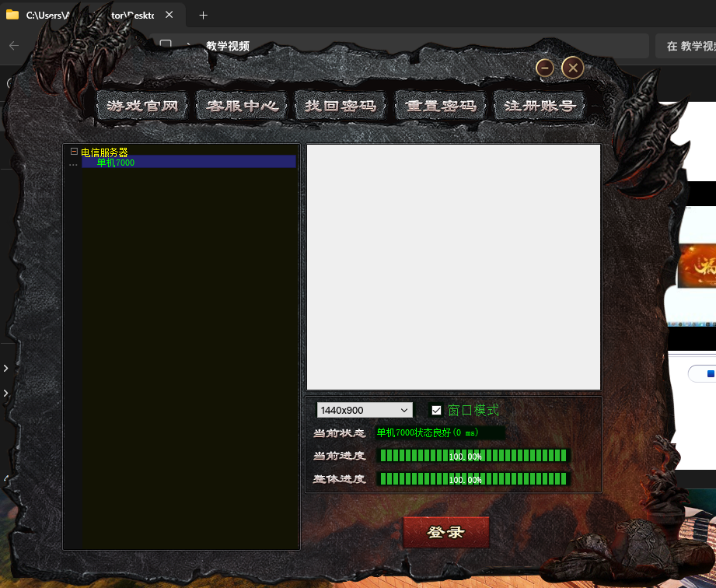Viewport: 716px width, 588px height.
Task: Disable the 窗口模式 checkbox
Action: (x=436, y=410)
